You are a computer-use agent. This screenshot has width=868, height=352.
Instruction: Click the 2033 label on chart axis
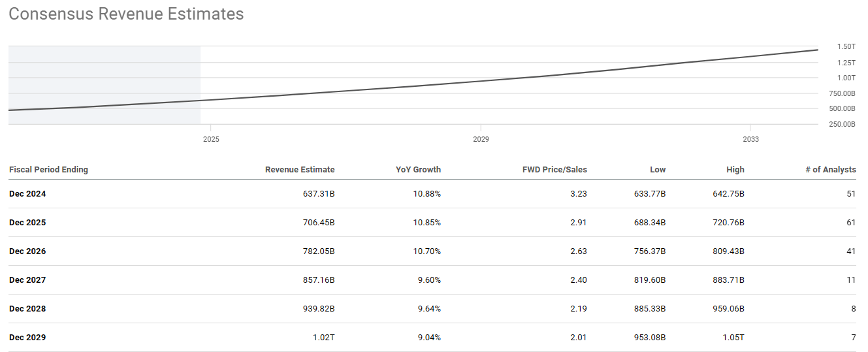coord(750,139)
